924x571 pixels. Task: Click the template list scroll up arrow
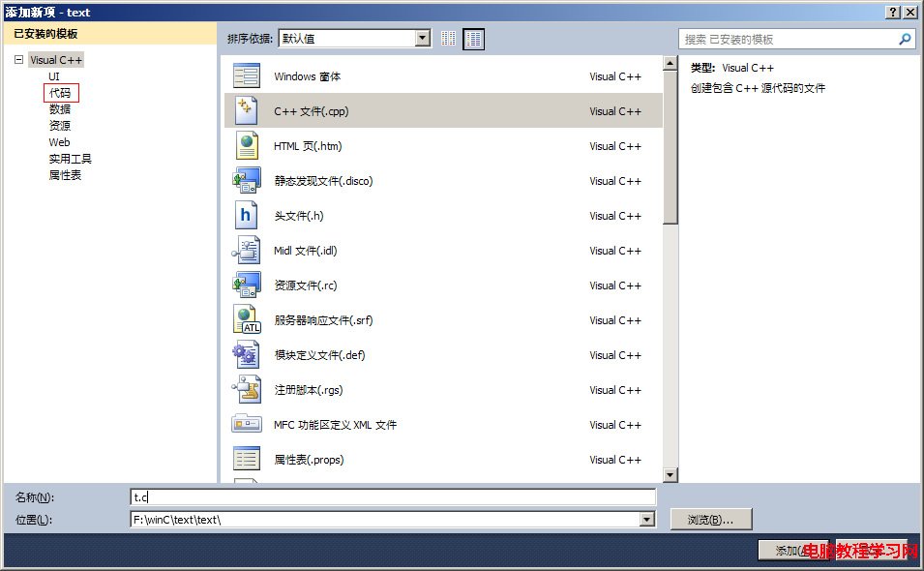pos(670,63)
